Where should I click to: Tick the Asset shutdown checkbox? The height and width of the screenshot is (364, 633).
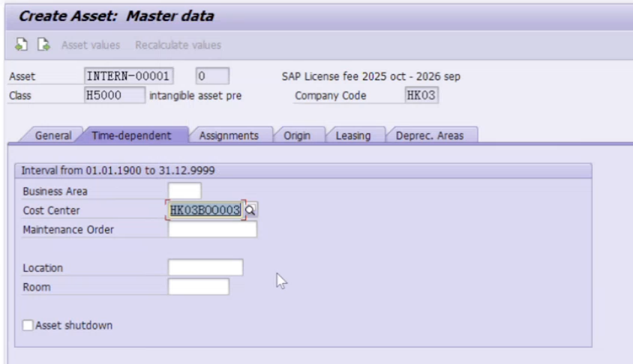(x=28, y=325)
